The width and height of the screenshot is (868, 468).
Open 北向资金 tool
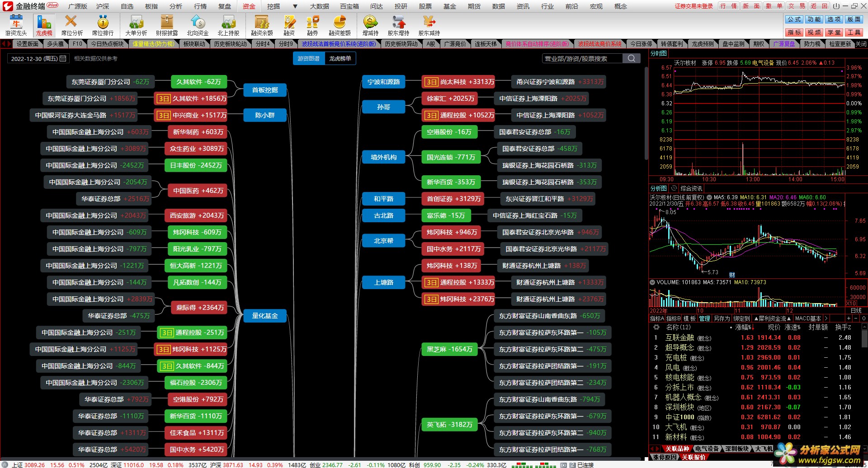(x=198, y=25)
